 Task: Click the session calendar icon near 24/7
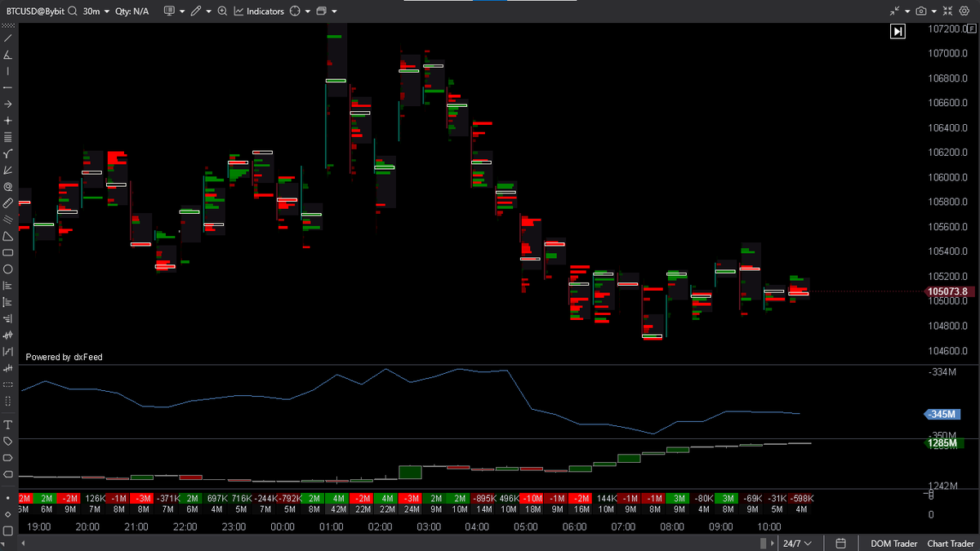click(x=840, y=543)
